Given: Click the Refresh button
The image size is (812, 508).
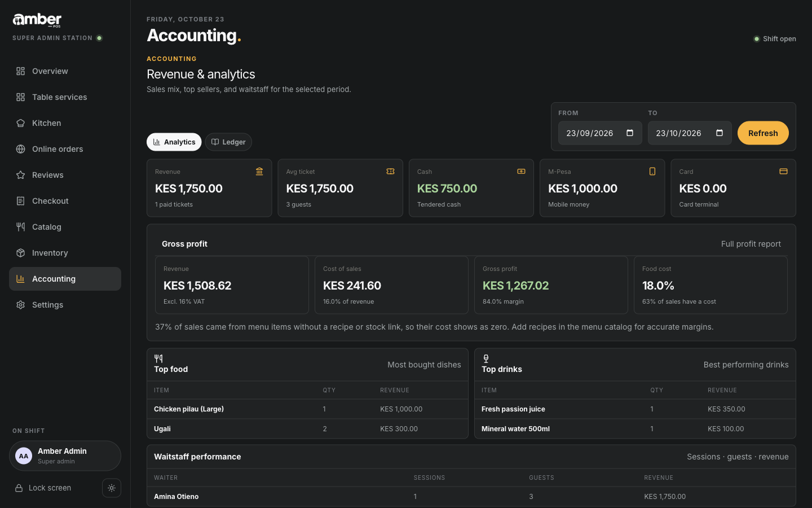Looking at the screenshot, I should point(763,133).
